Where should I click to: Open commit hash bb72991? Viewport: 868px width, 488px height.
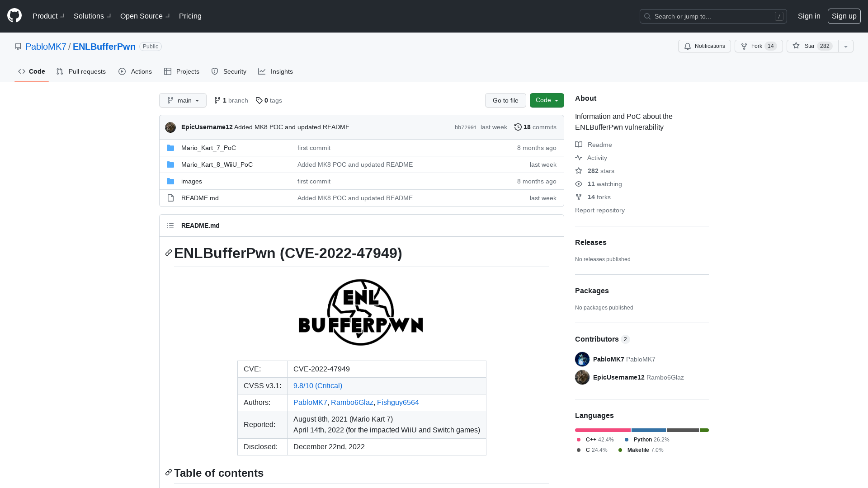point(466,127)
